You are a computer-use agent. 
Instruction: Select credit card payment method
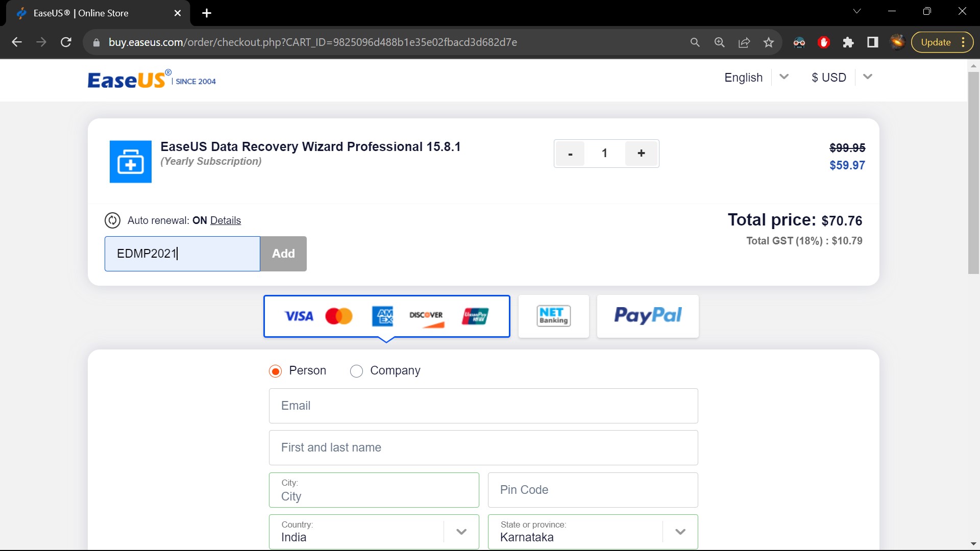pos(386,316)
